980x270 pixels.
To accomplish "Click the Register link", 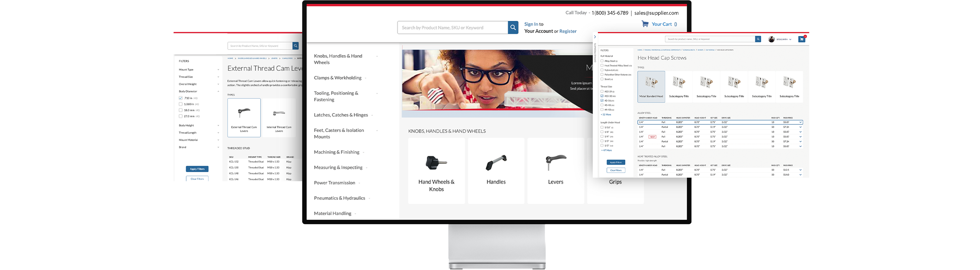I will pos(568,31).
